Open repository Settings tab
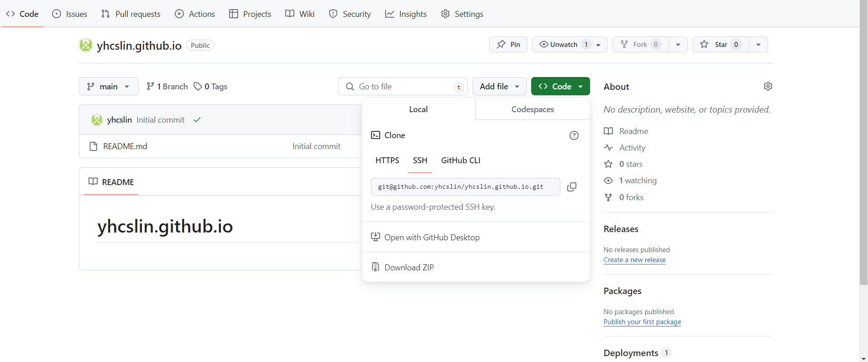 click(462, 14)
